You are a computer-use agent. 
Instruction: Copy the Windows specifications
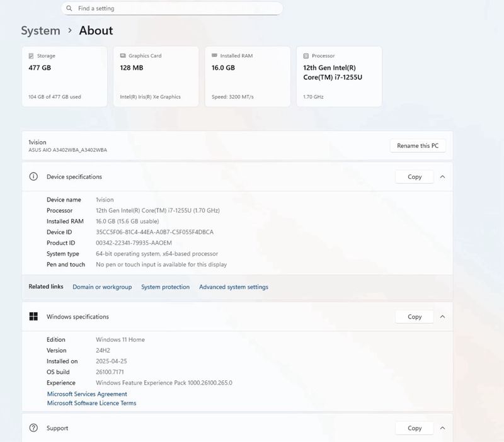(415, 317)
